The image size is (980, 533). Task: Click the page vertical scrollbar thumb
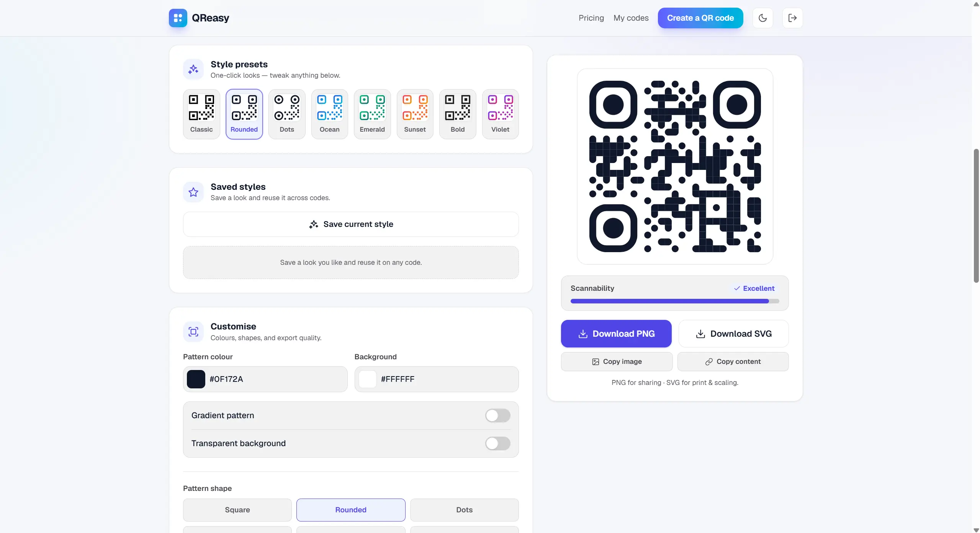coord(976,216)
